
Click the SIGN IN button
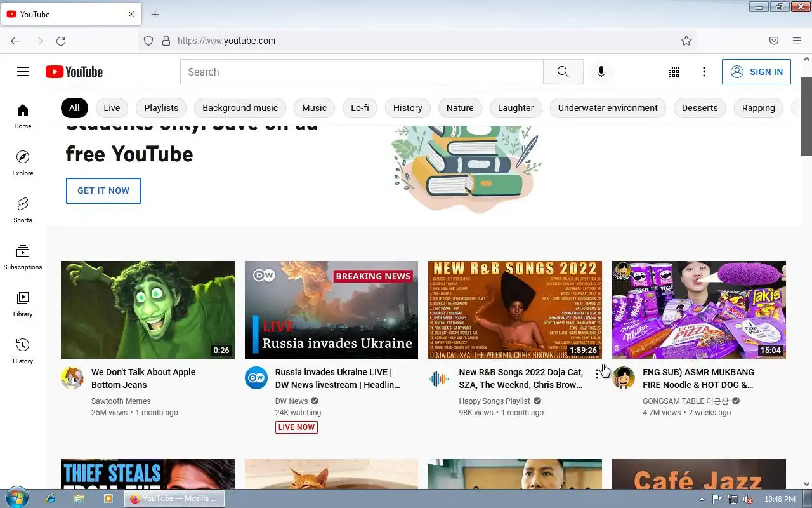756,72
